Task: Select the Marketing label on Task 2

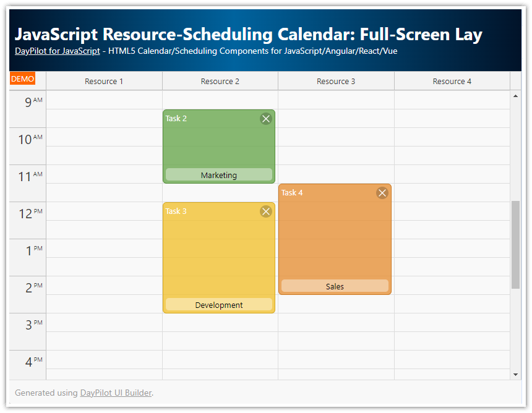Action: [218, 175]
